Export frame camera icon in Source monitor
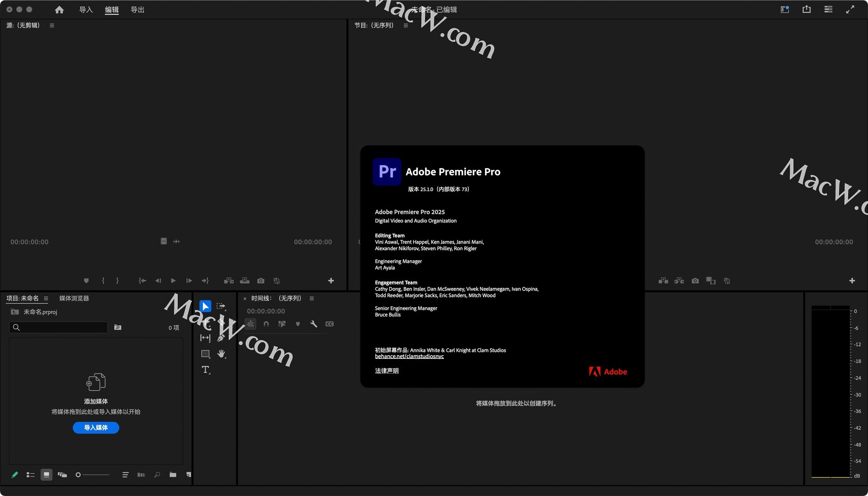This screenshot has width=868, height=496. 261,281
